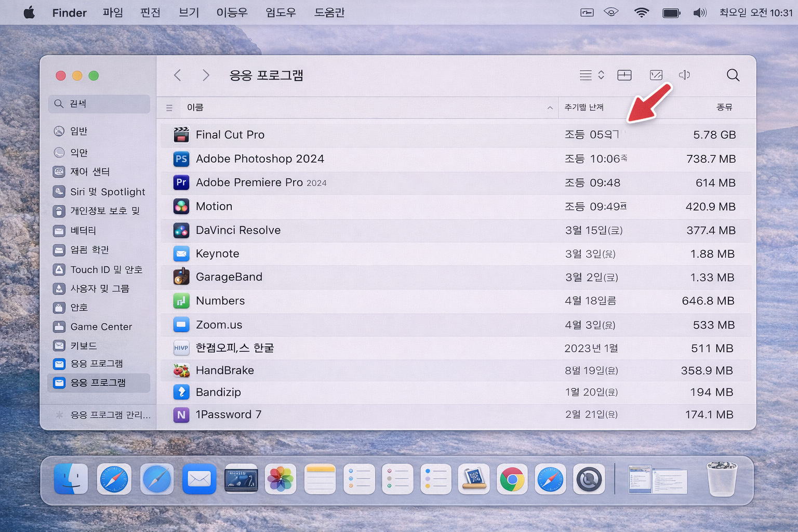Viewport: 798px width, 532px height.
Task: Launch Google Chrome from the Dock
Action: [512, 479]
